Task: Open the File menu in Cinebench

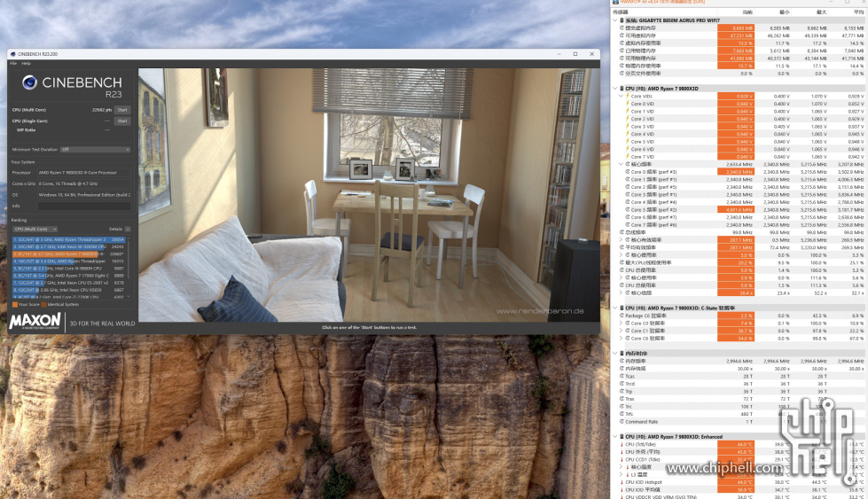Action: point(13,64)
